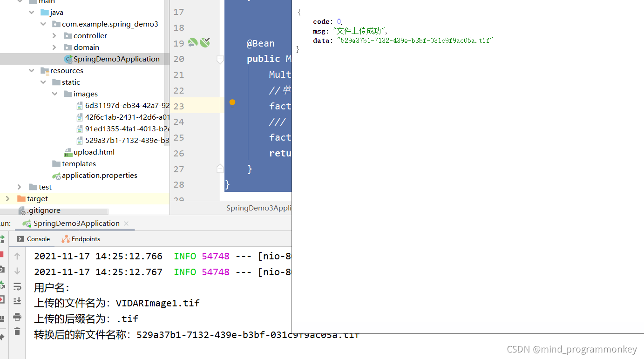Click console line 转换后的新文件名称
Screen dimensions: 644x359
coord(197,334)
